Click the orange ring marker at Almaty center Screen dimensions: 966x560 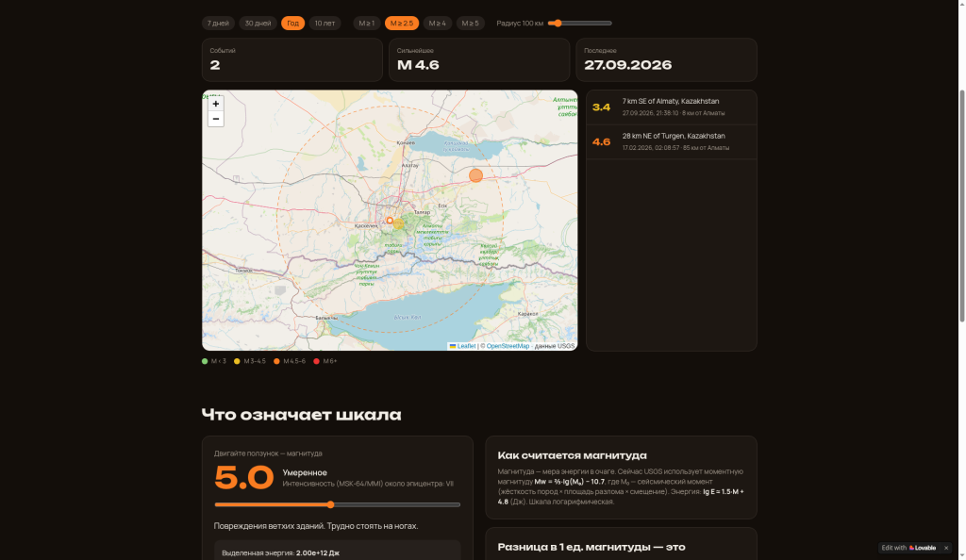(x=390, y=221)
